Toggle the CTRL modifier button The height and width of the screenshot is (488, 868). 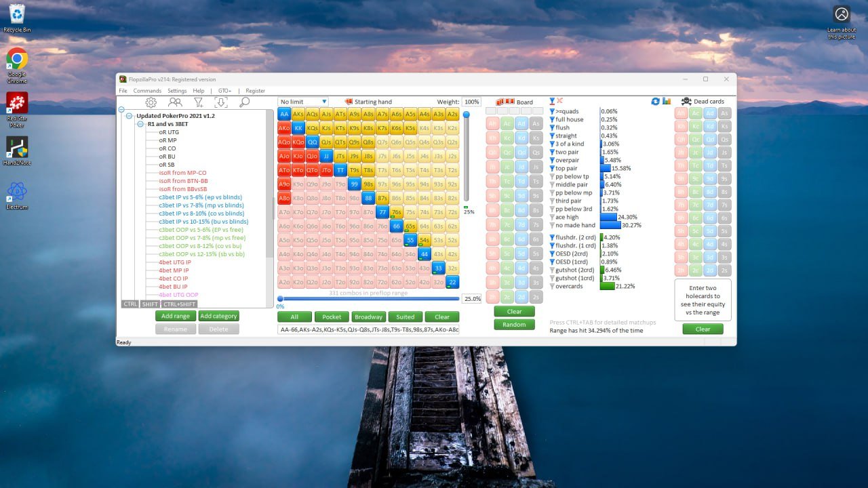pos(130,304)
